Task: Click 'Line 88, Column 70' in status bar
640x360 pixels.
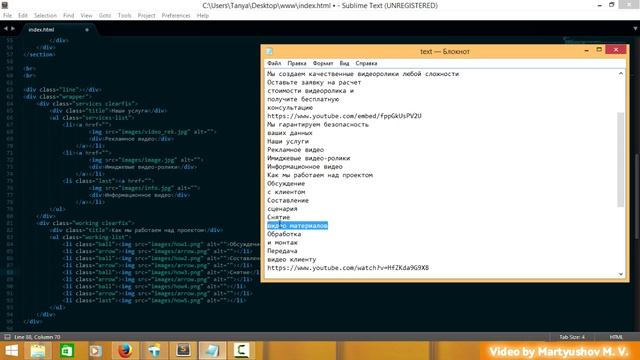Action: coord(37,337)
